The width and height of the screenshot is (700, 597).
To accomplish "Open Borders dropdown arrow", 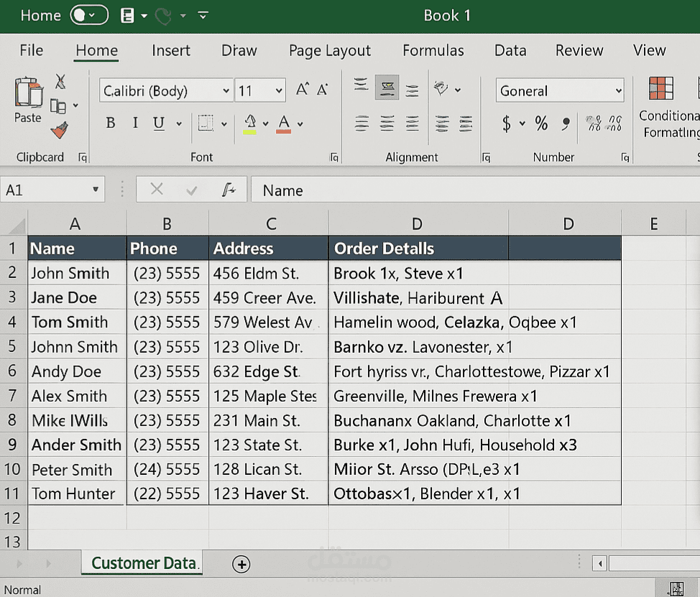I will pyautogui.click(x=224, y=124).
